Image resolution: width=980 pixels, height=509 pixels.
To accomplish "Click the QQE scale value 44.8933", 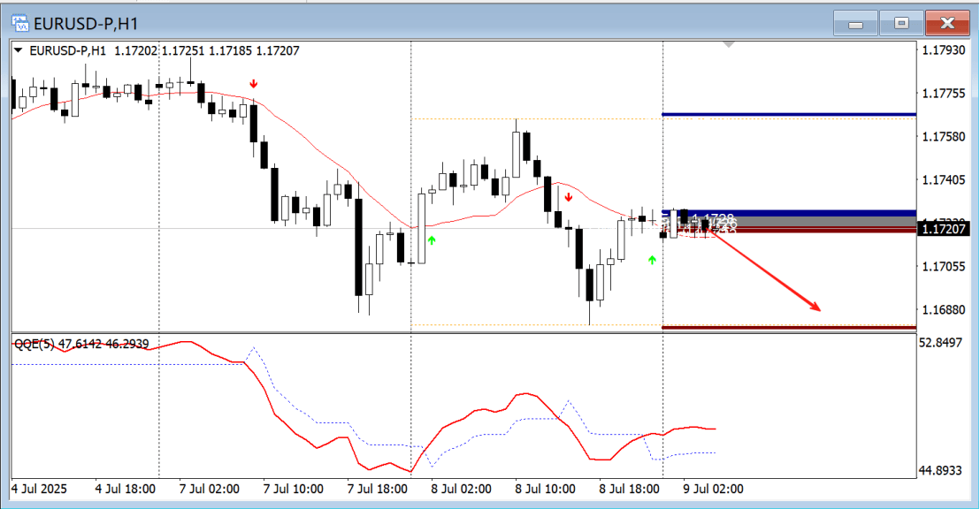I will coord(939,470).
